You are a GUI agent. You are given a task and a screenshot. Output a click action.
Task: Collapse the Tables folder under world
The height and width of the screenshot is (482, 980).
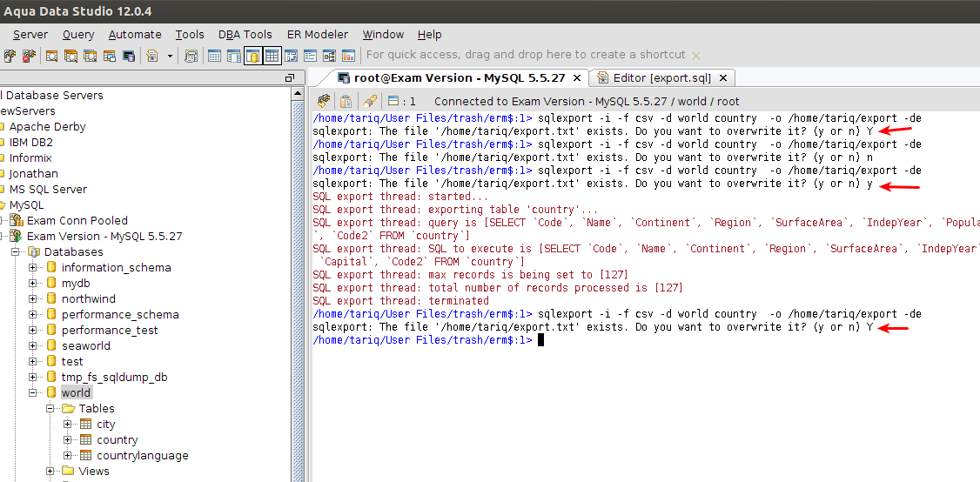pyautogui.click(x=50, y=408)
